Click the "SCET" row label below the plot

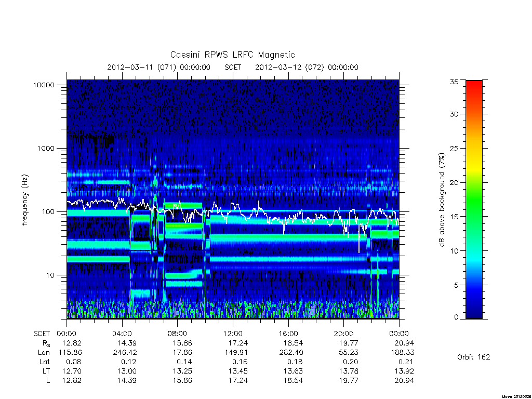[x=42, y=334]
